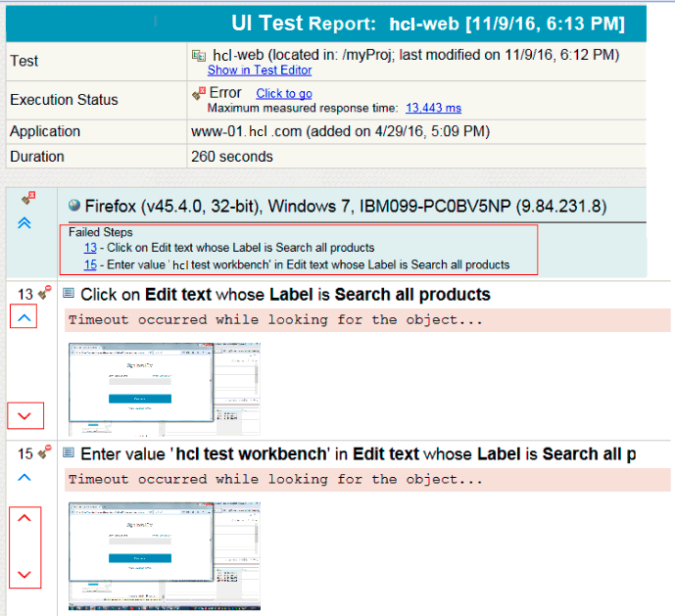Screen dimensions: 675x616
Task: Go to next step below step 13
Action: pos(24,415)
